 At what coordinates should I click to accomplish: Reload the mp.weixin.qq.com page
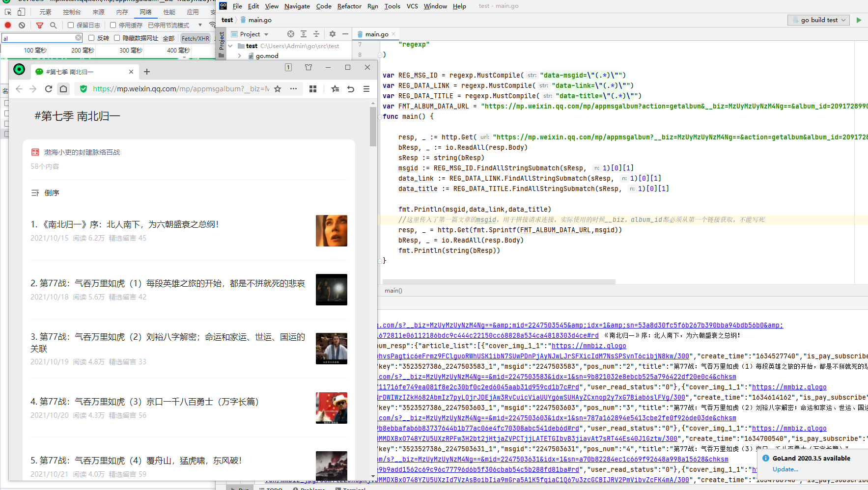tap(49, 89)
